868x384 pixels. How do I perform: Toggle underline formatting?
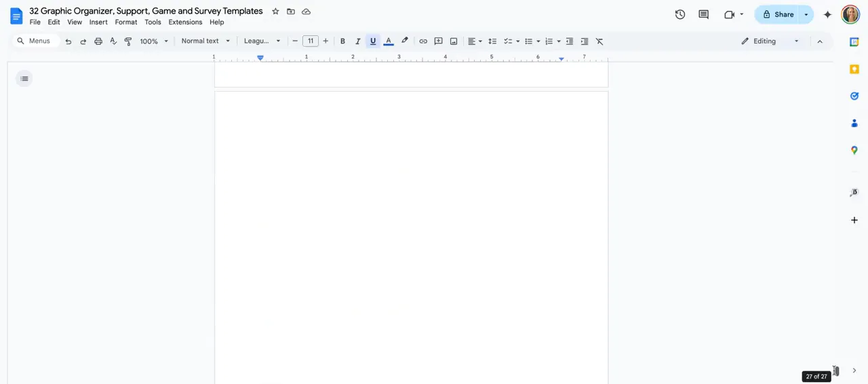tap(373, 41)
